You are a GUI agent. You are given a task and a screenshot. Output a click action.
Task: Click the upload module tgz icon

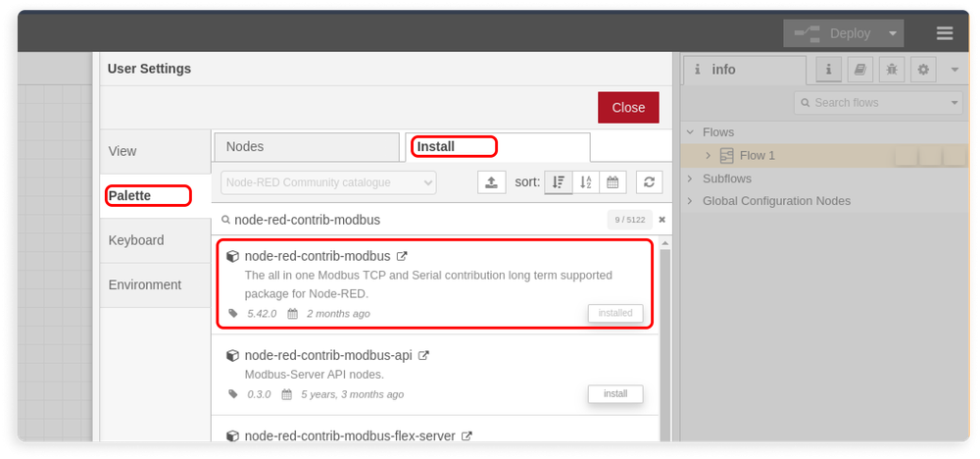pyautogui.click(x=491, y=182)
